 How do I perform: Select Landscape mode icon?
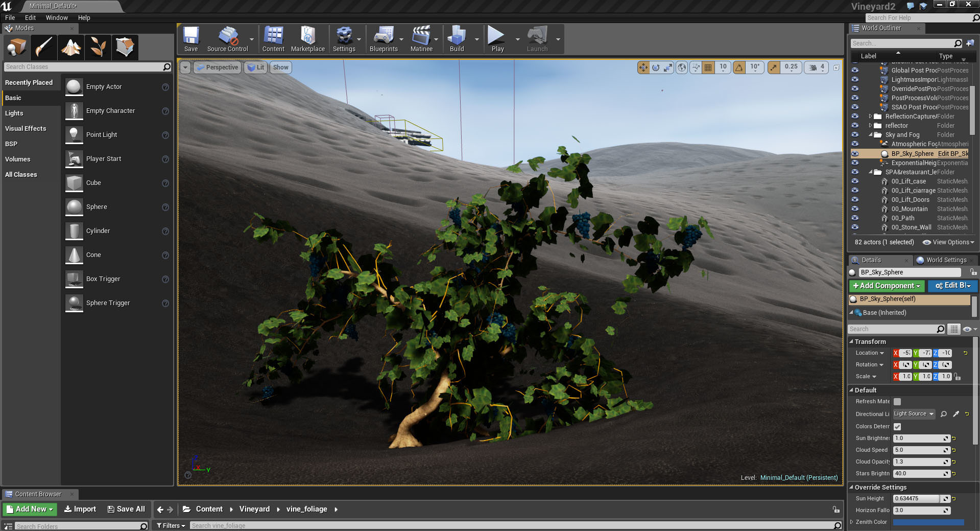71,47
